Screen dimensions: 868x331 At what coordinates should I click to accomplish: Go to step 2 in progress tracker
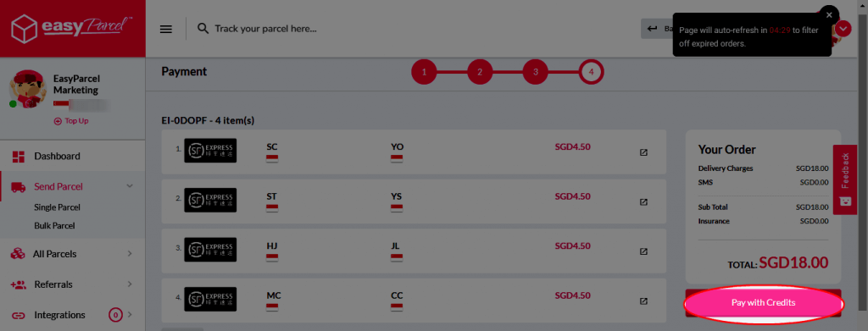(x=480, y=72)
